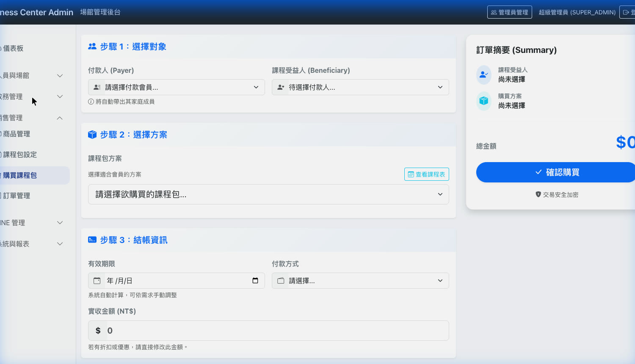Click the calendar icon in 查看課程表 button
635x364 pixels.
411,174
